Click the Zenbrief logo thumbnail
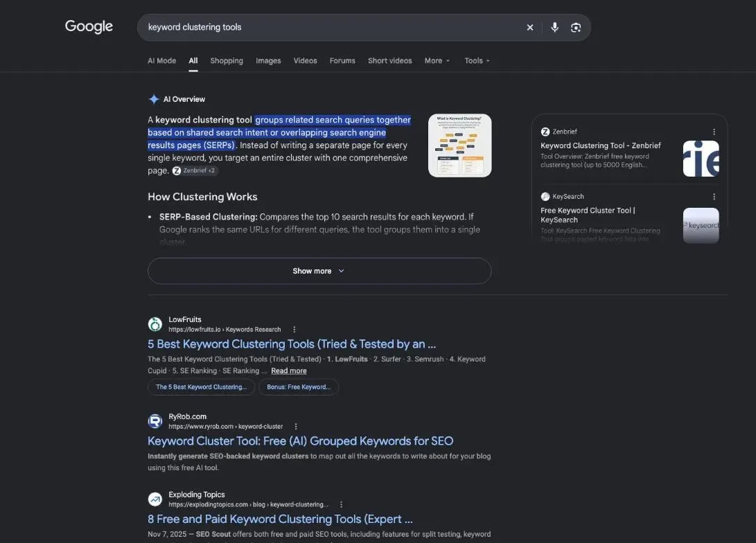756x543 pixels. (701, 159)
